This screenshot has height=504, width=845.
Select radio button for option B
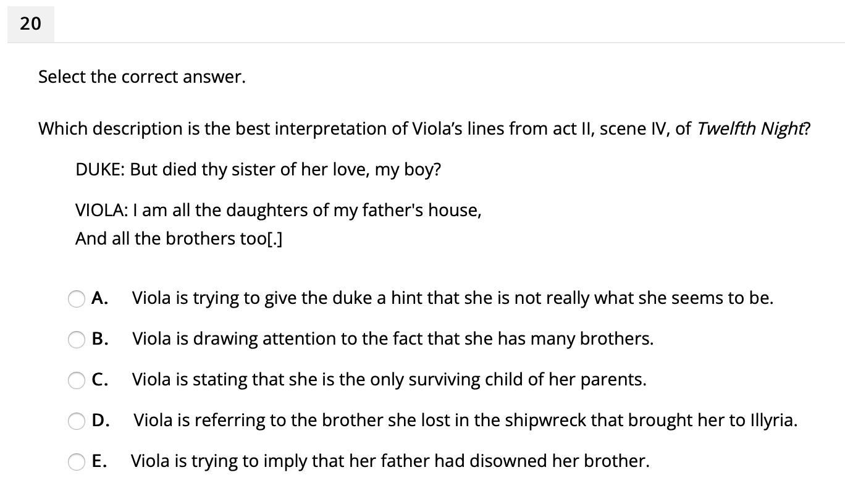[x=77, y=340]
